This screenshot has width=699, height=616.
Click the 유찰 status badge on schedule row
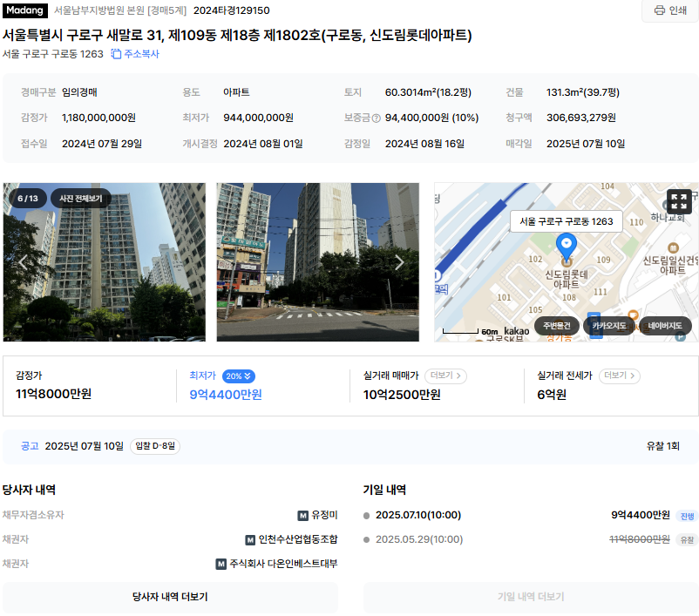(x=687, y=540)
